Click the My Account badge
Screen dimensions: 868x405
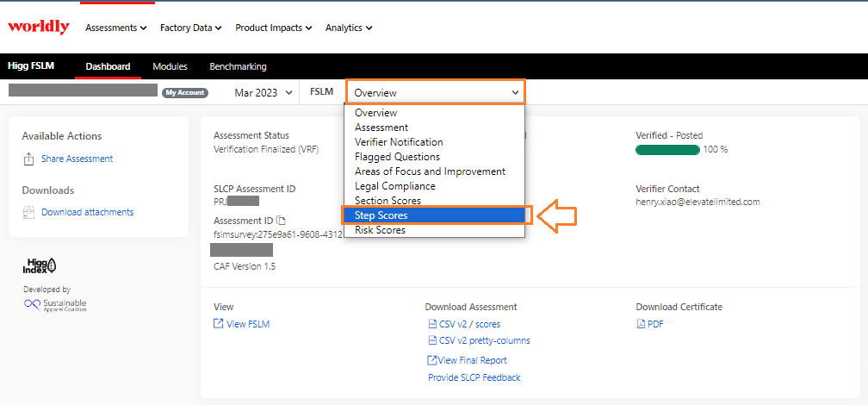click(x=185, y=93)
